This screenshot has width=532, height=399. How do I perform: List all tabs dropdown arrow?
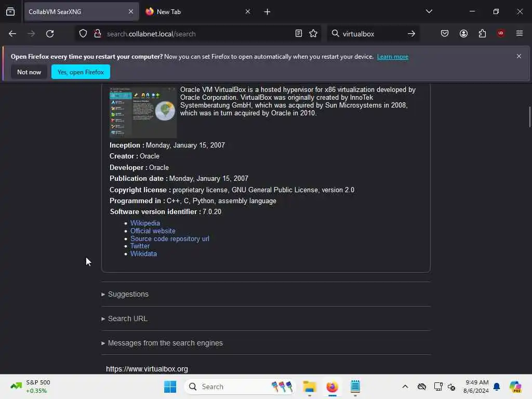(429, 11)
